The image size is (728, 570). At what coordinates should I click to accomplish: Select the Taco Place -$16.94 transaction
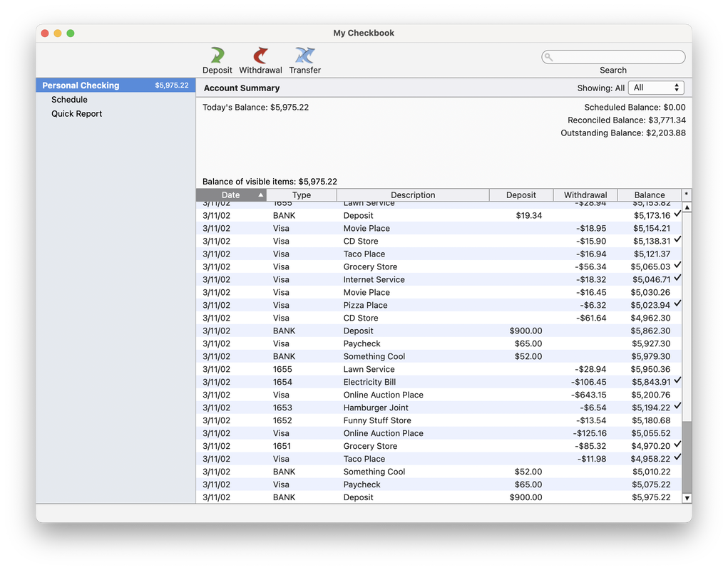coord(439,254)
